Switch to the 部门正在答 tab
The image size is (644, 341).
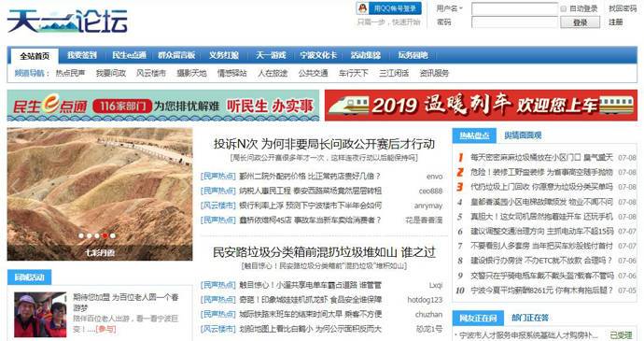coord(530,318)
